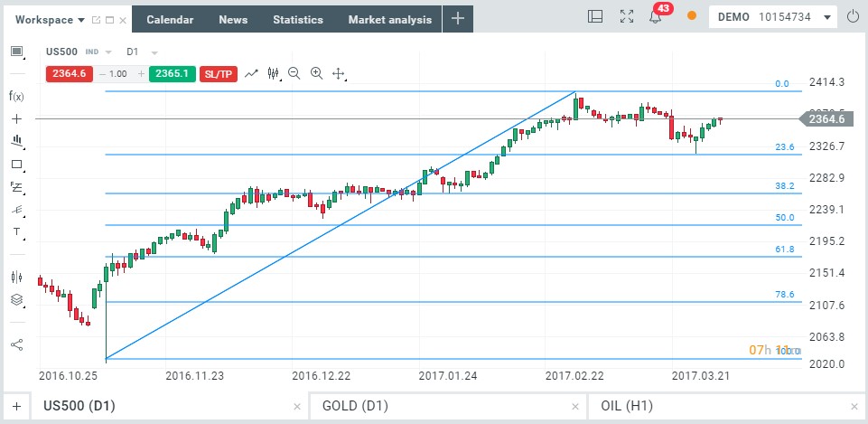Toggle the line chart type button
The image size is (868, 424).
click(252, 73)
